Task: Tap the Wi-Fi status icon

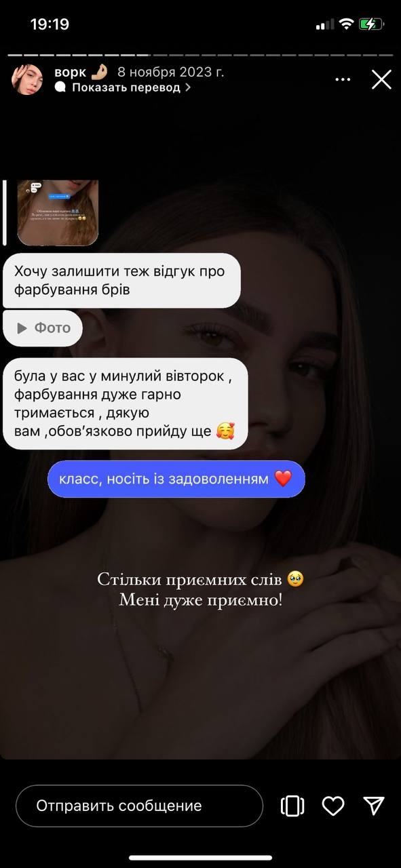Action: [x=346, y=24]
